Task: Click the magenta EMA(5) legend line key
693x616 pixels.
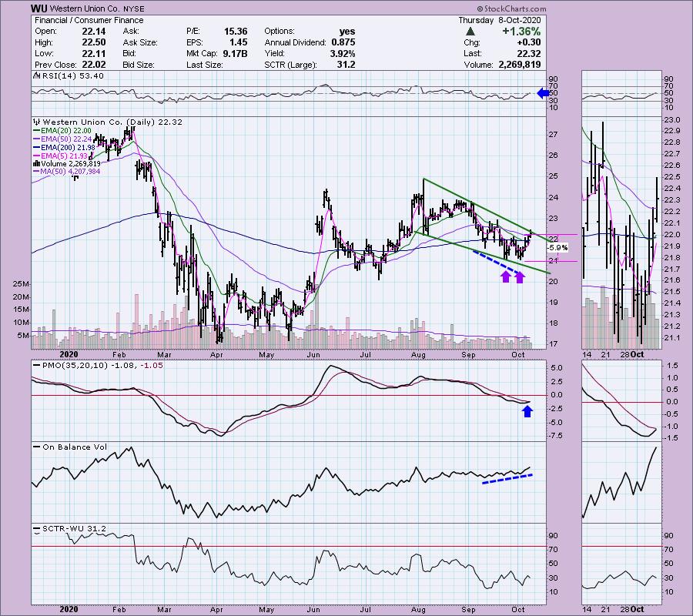Action: click(37, 156)
